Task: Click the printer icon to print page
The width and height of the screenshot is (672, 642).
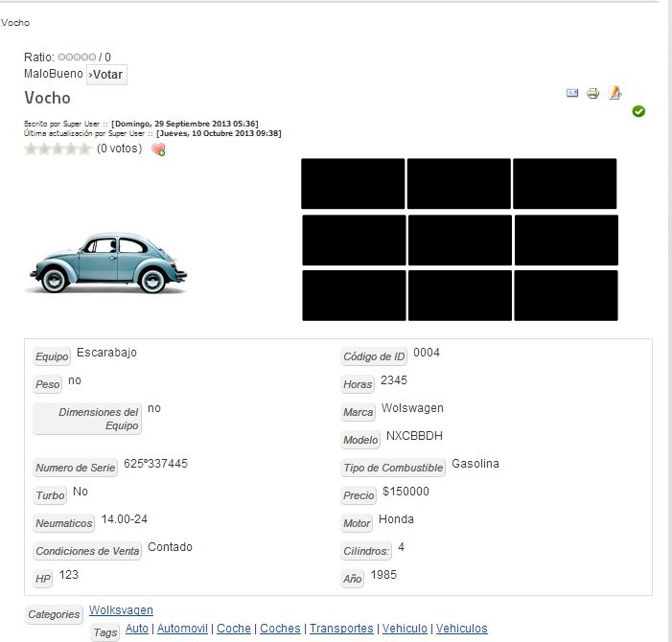Action: pos(592,93)
